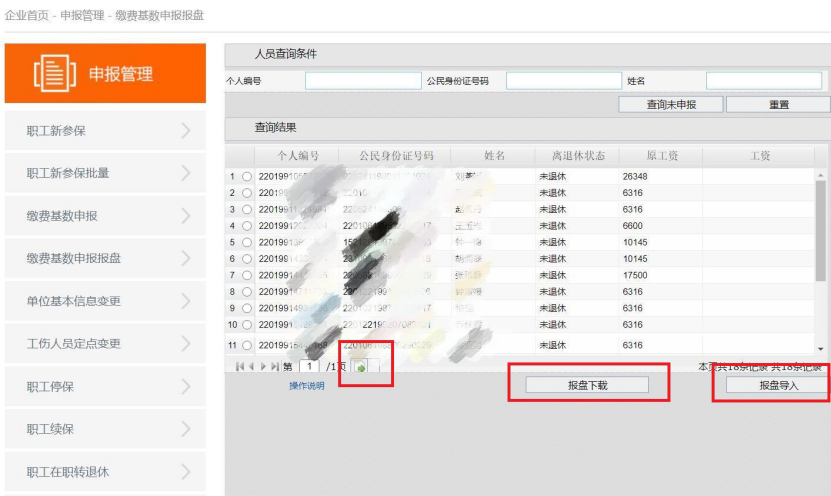Open 单位基本信息变更 menu item
Viewport: 831px width, 496px height.
pyautogui.click(x=74, y=301)
